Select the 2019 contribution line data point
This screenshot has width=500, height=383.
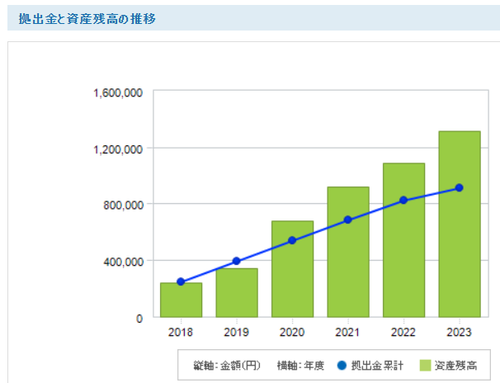point(237,261)
